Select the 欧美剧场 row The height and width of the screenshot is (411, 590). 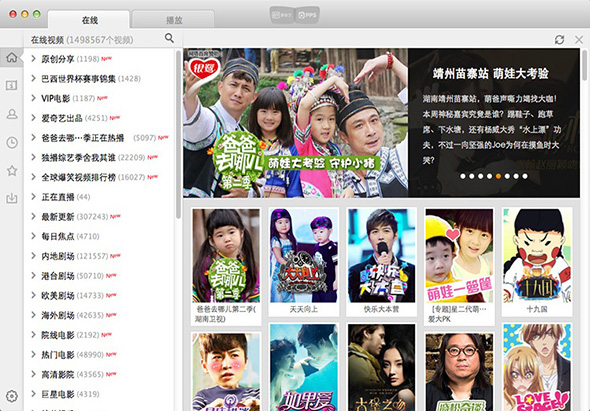(100, 295)
